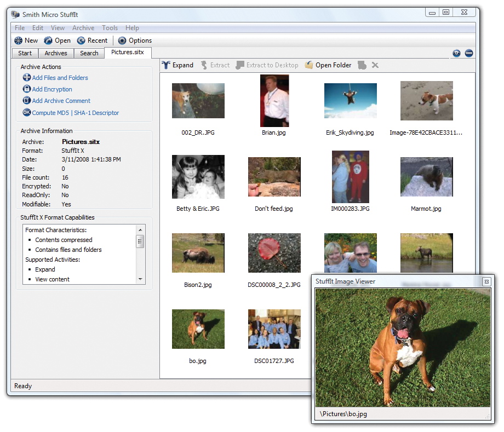Click the 'Contents compressed' list entry
This screenshot has width=504, height=432.
coord(64,240)
